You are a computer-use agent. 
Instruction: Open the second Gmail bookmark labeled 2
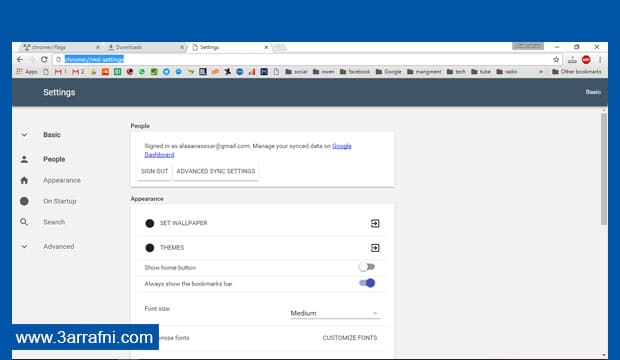(x=78, y=72)
